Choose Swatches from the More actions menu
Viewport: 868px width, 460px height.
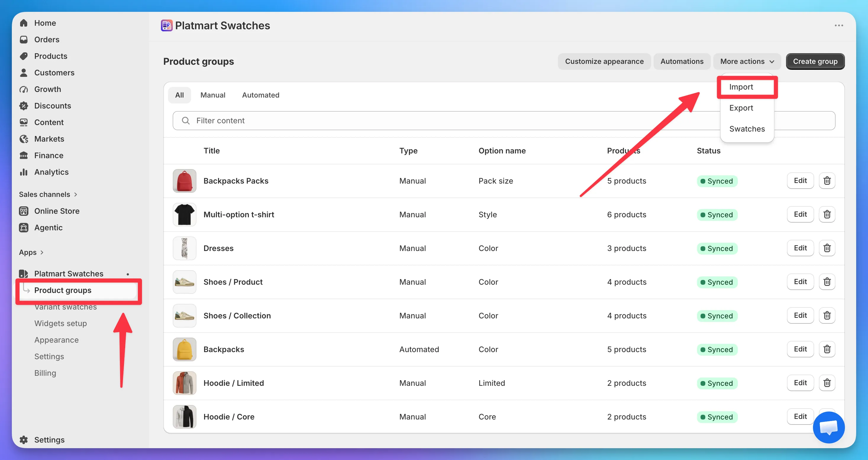747,129
